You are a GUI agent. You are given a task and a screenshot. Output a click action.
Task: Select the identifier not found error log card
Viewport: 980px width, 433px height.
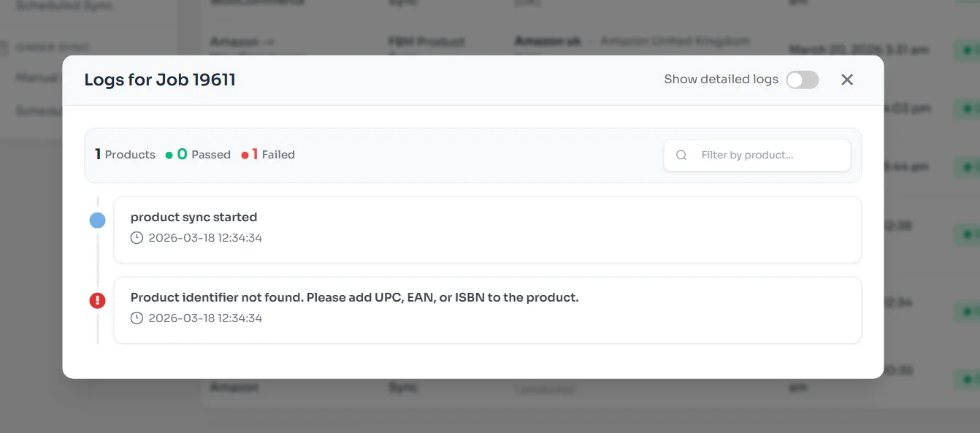click(x=487, y=310)
